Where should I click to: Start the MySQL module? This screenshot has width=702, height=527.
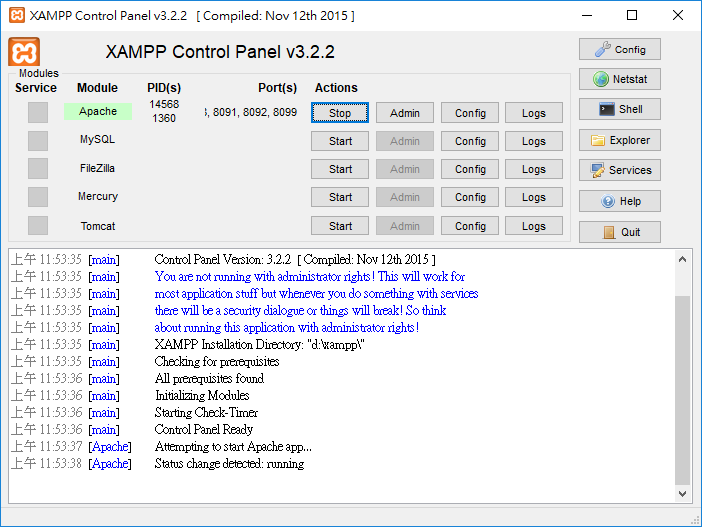[x=340, y=141]
